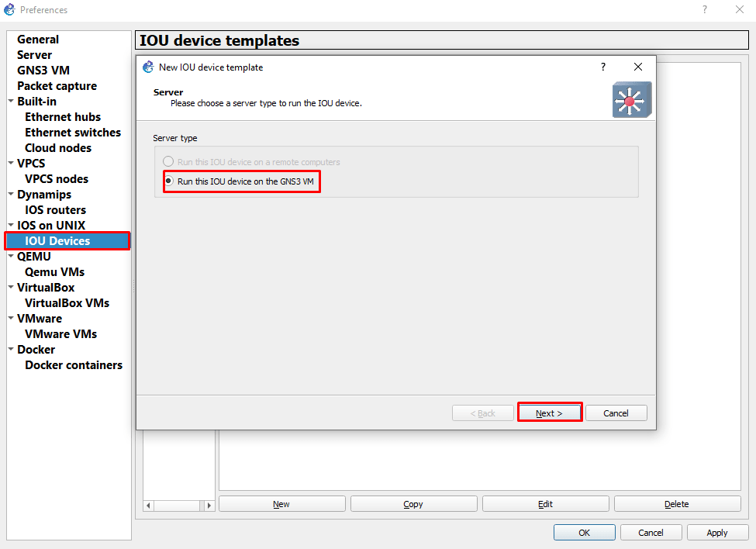Click Cancel in the Preferences window
Image resolution: width=756 pixels, height=549 pixels.
point(651,533)
